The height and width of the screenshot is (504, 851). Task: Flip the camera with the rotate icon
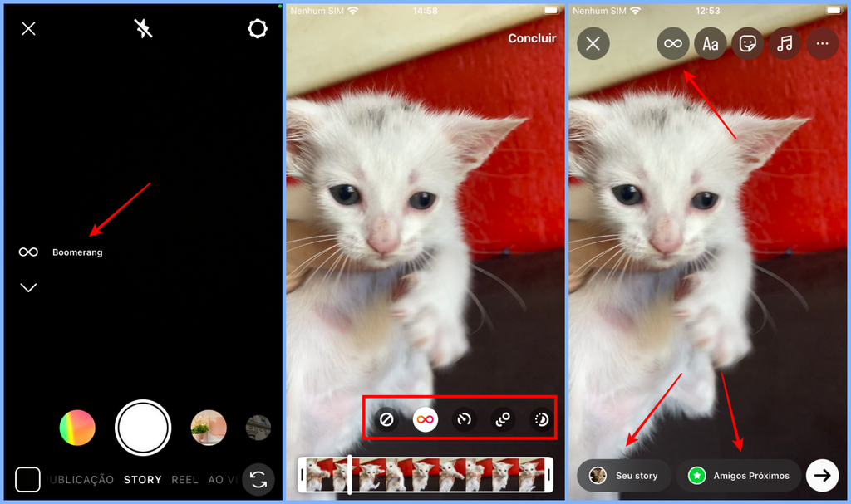pyautogui.click(x=258, y=480)
